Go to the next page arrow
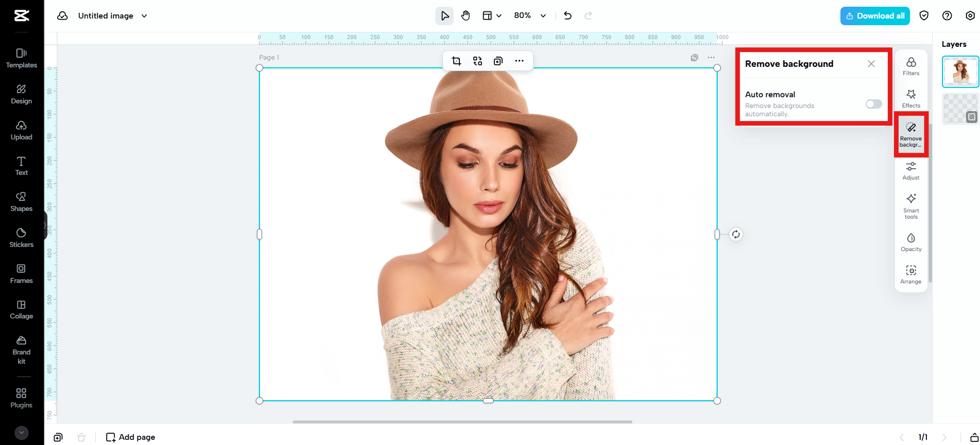 pos(944,437)
